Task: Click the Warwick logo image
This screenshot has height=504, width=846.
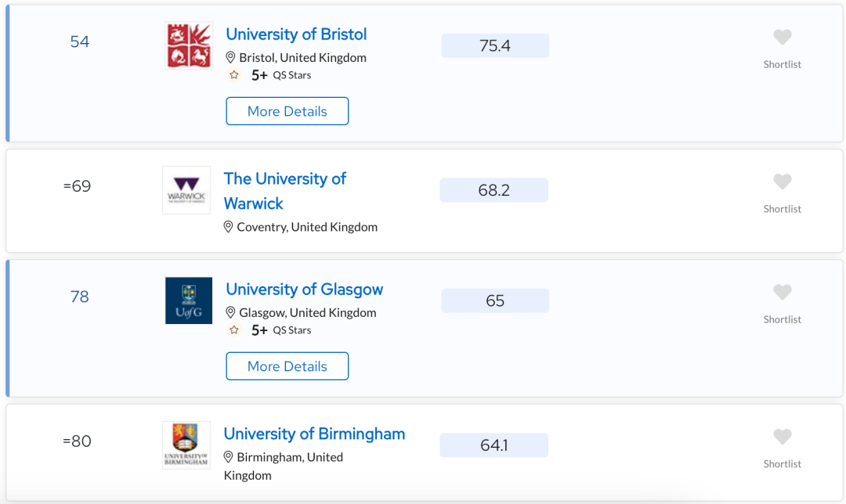Action: (x=186, y=190)
